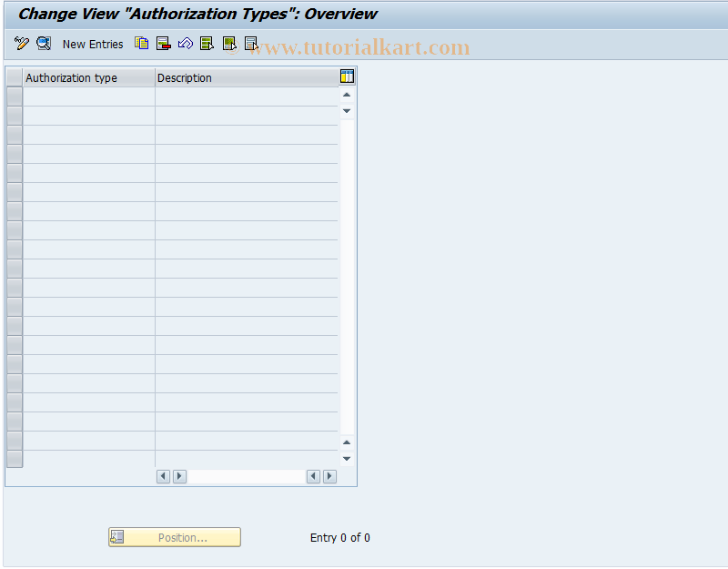Click the Position... button
The image size is (728, 569).
(175, 537)
